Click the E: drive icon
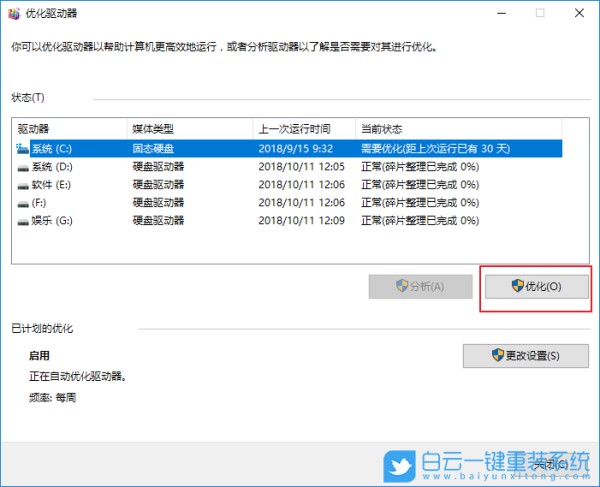This screenshot has width=600, height=487. 23,186
